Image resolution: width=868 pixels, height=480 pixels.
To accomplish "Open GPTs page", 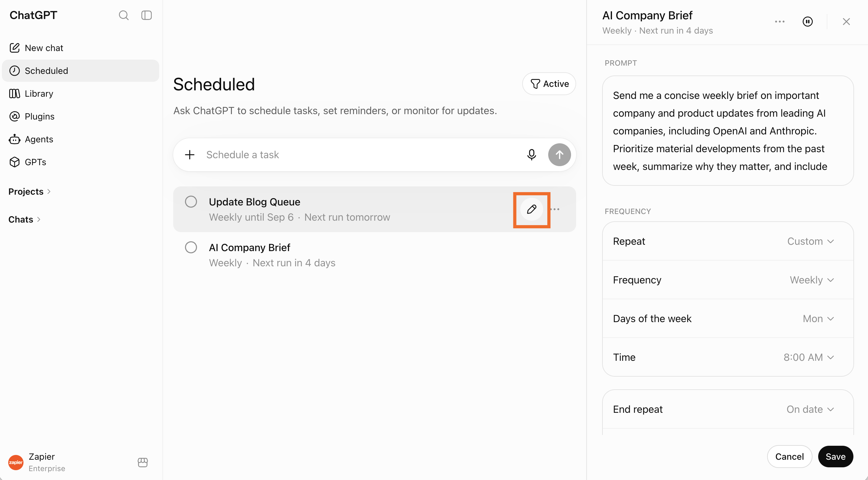I will (x=81, y=162).
